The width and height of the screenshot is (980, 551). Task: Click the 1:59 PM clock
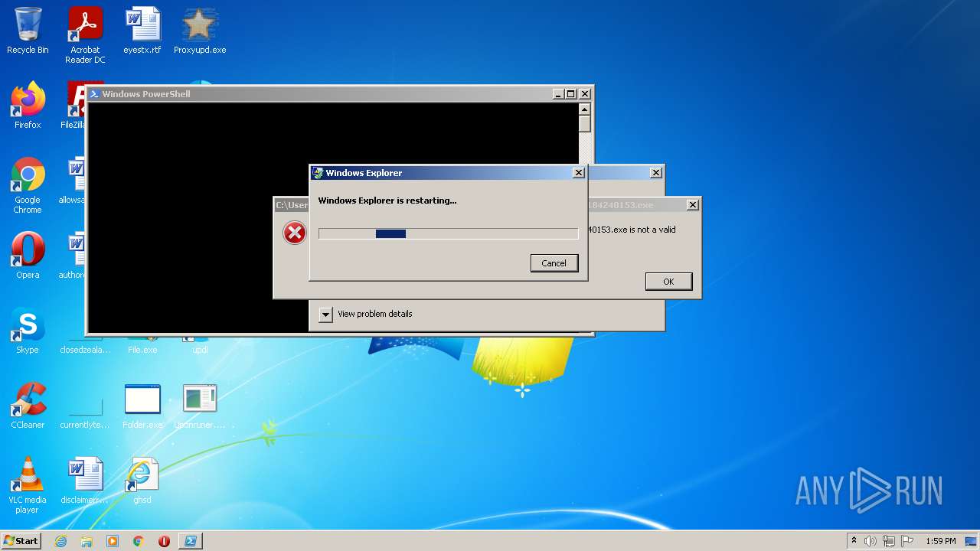click(941, 541)
